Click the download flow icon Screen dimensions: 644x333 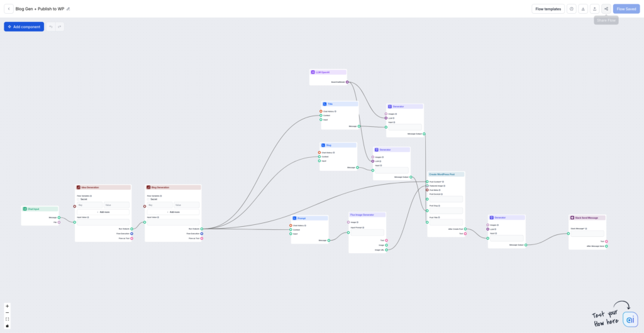point(583,9)
